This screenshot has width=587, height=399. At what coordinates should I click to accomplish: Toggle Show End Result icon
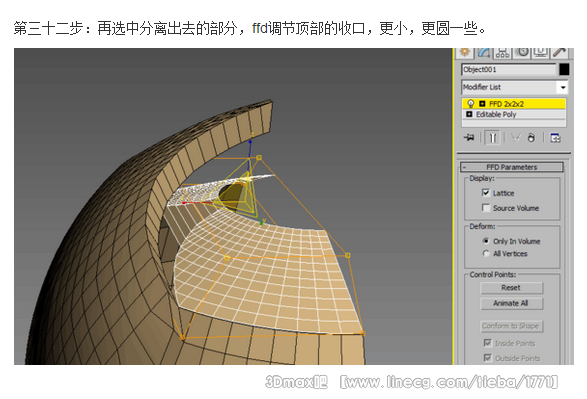point(493,138)
